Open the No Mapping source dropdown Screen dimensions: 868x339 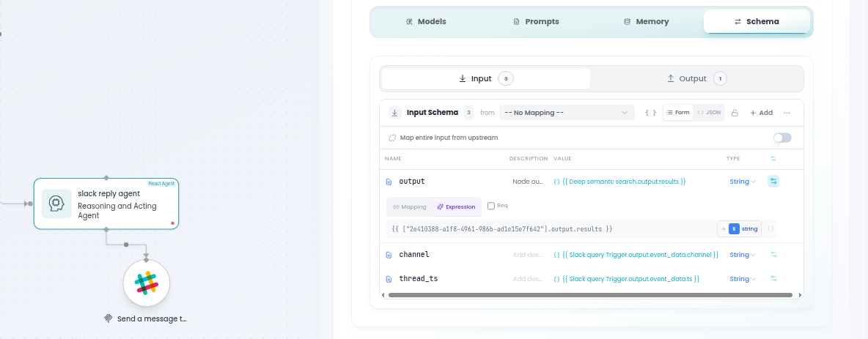pyautogui.click(x=567, y=113)
